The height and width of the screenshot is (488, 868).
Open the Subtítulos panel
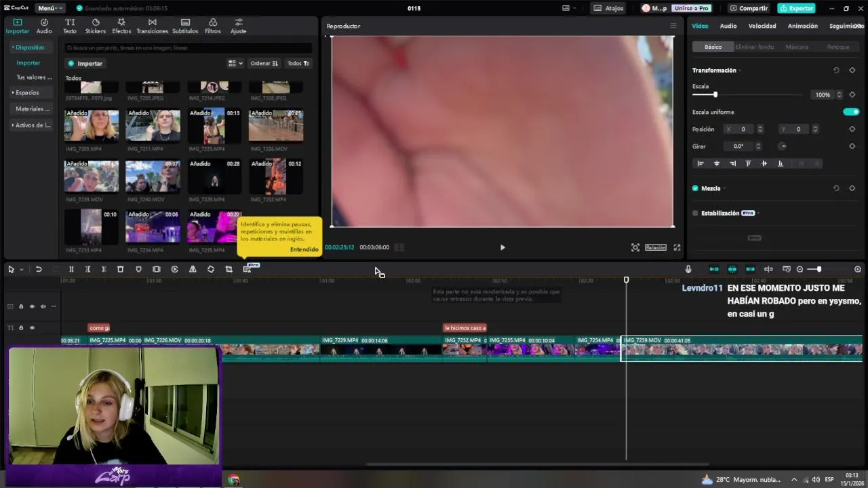pos(185,26)
